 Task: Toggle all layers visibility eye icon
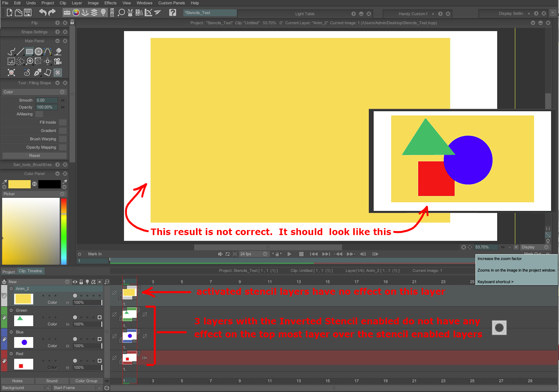click(75, 282)
